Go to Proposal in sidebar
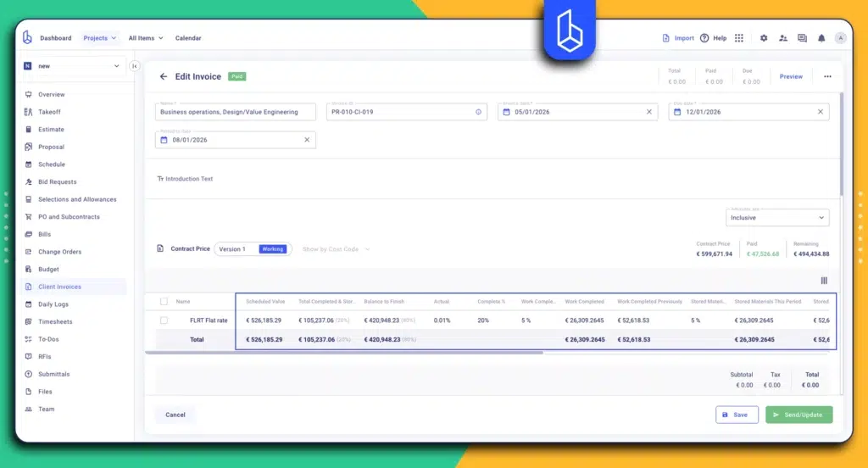 (x=51, y=147)
